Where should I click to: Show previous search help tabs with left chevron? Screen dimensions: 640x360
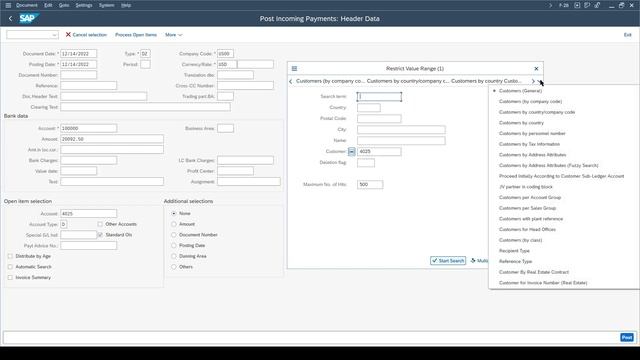[291, 81]
